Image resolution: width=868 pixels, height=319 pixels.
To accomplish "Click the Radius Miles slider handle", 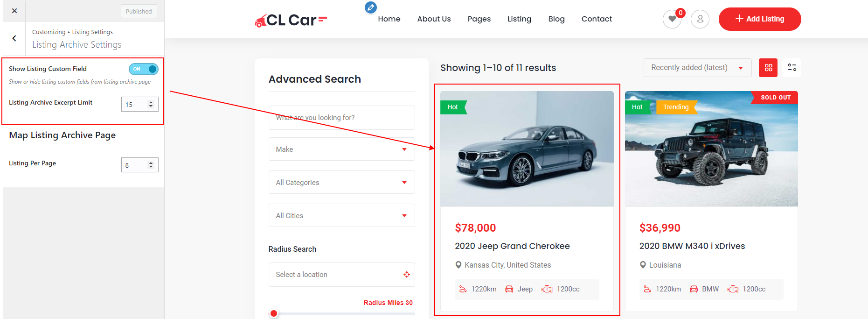I will (274, 313).
